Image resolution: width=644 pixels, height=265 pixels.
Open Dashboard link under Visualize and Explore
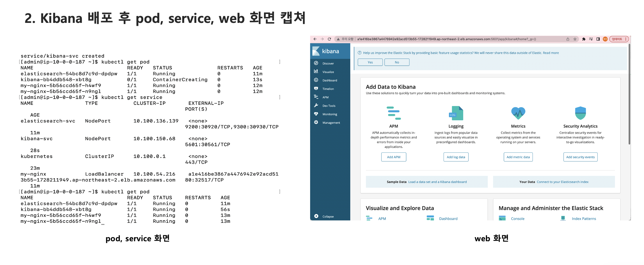448,219
